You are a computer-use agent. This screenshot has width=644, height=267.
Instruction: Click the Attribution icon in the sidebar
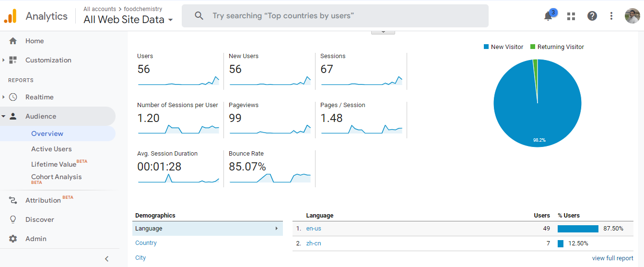tap(13, 200)
